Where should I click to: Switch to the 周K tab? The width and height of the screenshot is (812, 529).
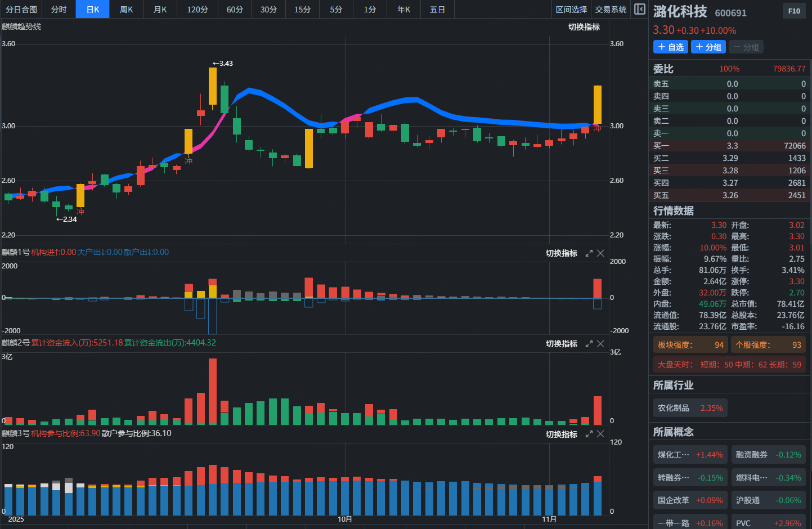(x=126, y=10)
